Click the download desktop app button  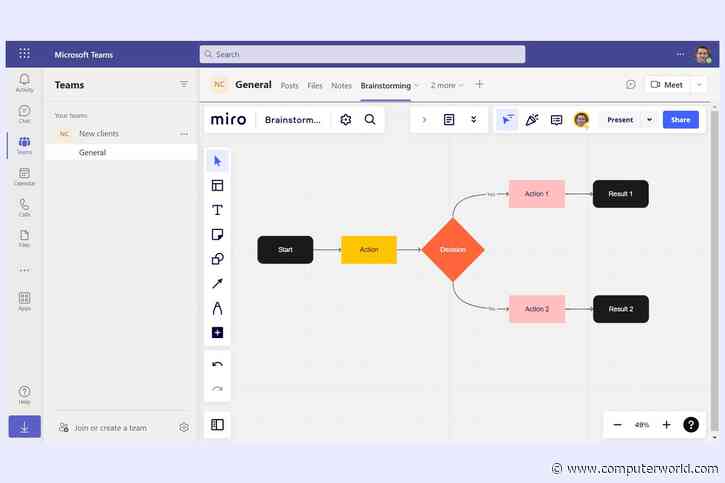(25, 427)
